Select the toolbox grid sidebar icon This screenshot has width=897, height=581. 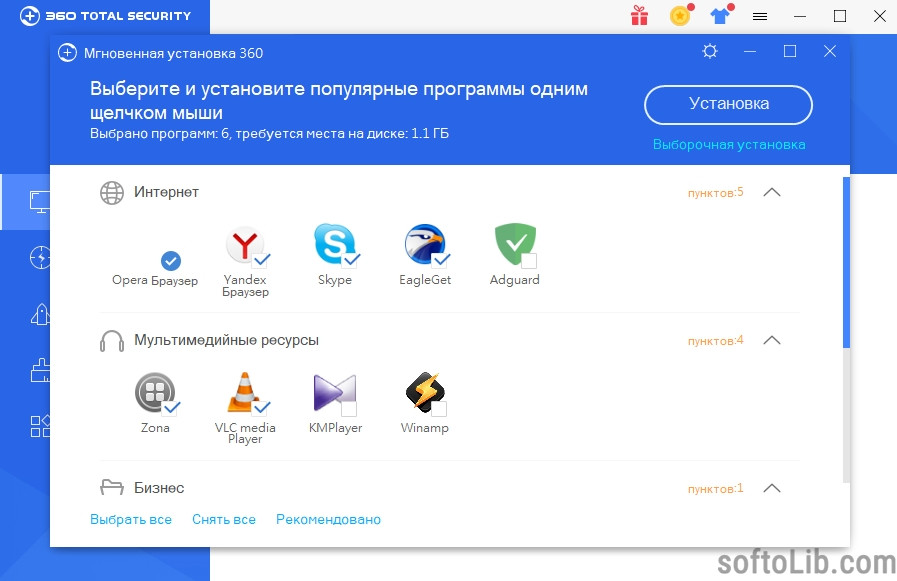tap(40, 426)
